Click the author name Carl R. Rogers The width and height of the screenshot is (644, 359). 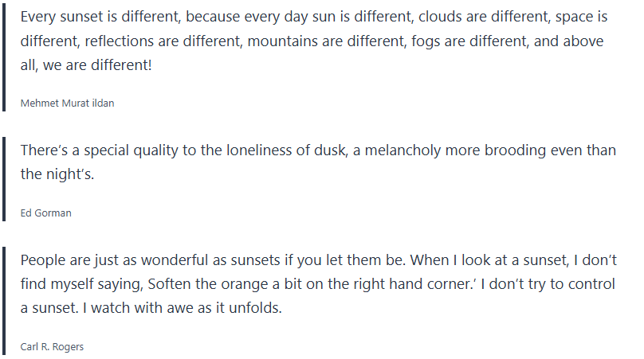(52, 346)
